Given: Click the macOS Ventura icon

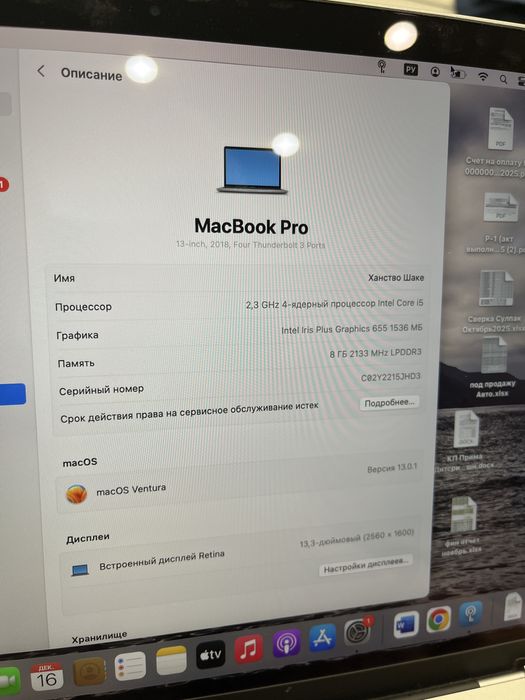Looking at the screenshot, I should click(x=76, y=494).
